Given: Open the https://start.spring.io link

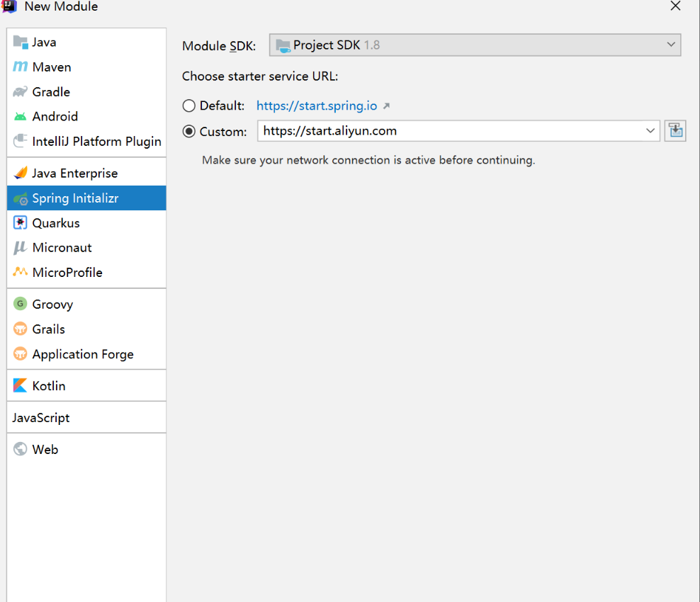Looking at the screenshot, I should [317, 106].
